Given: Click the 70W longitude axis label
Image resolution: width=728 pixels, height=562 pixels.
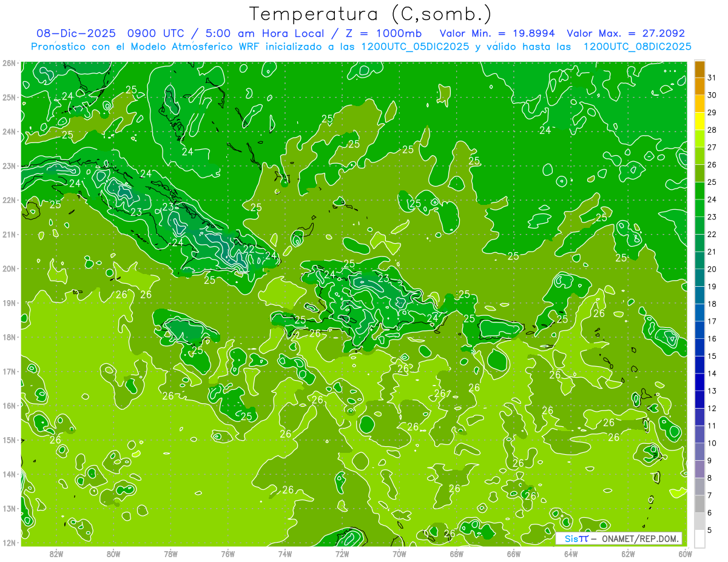Looking at the screenshot, I should [x=399, y=553].
